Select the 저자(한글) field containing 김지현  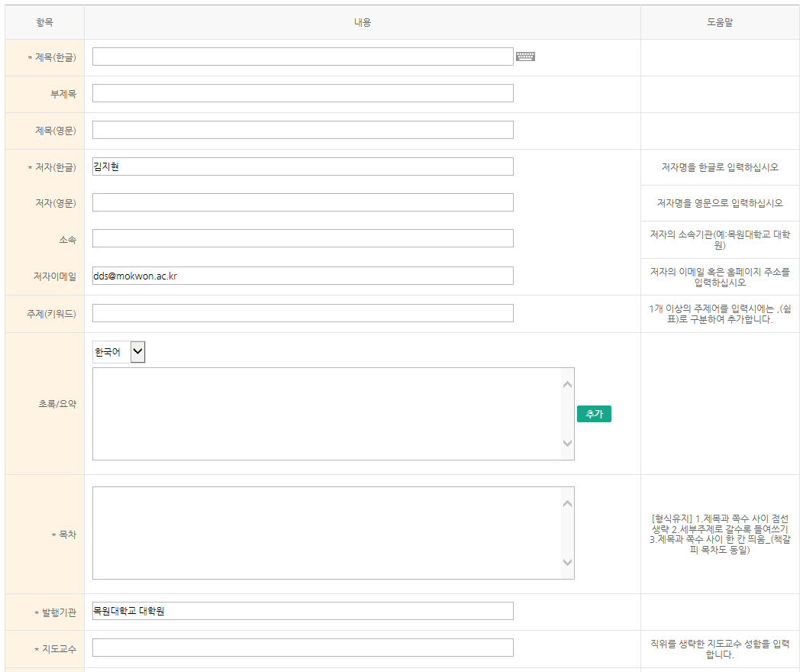pyautogui.click(x=302, y=166)
